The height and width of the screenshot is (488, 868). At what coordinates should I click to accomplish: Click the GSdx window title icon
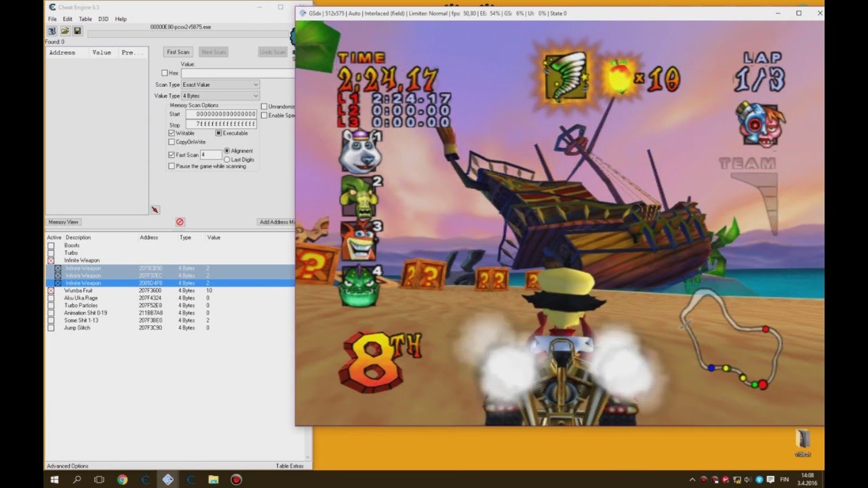302,13
